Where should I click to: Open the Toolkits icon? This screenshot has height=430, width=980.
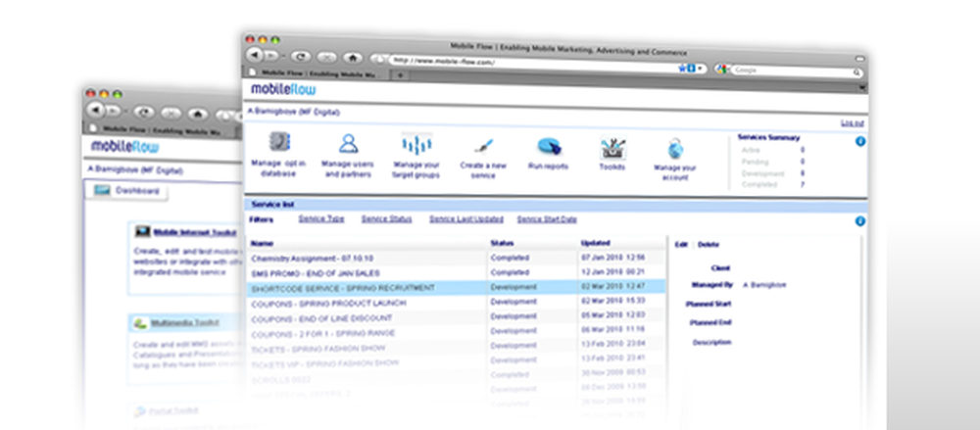click(x=612, y=149)
